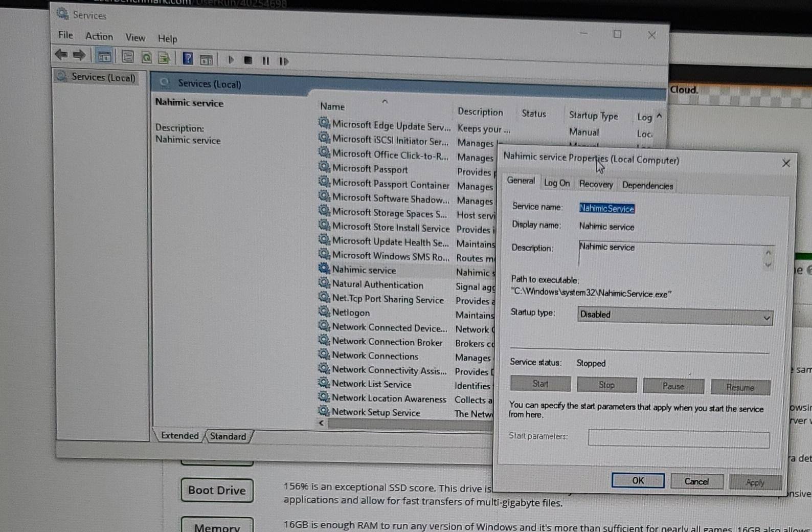Screen dimensions: 812x532
Task: Click the Export List toolbar icon
Action: [164, 58]
